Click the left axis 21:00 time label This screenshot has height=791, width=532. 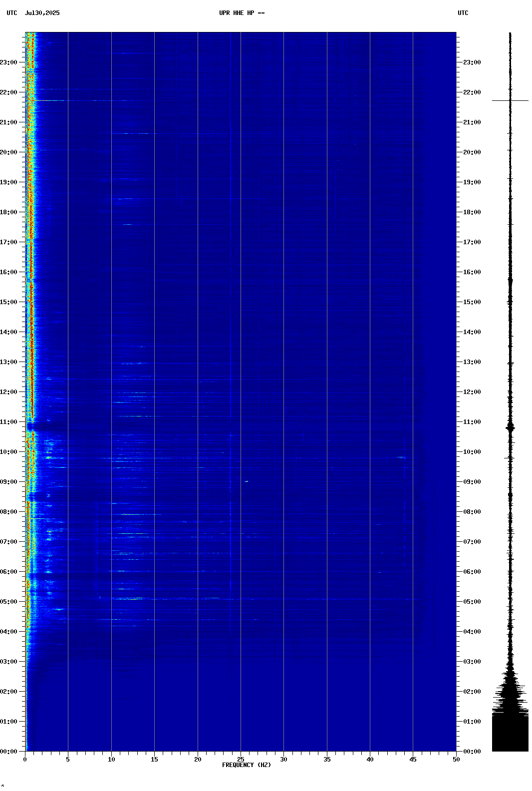point(8,122)
